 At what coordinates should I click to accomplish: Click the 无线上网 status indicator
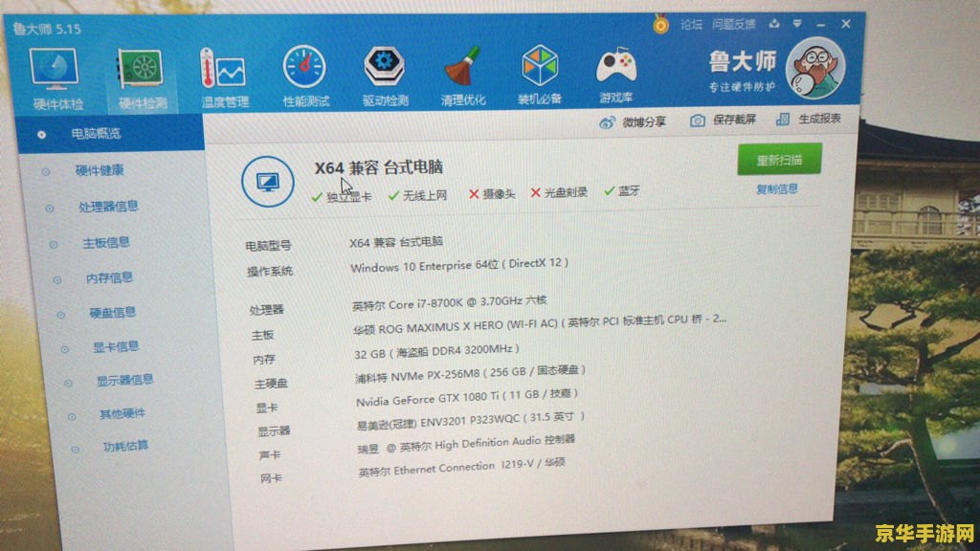point(417,195)
